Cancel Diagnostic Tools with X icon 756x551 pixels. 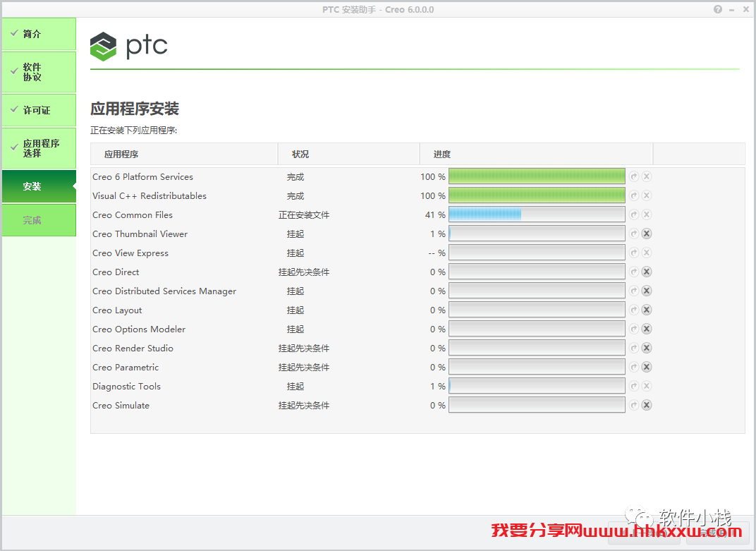pyautogui.click(x=647, y=386)
